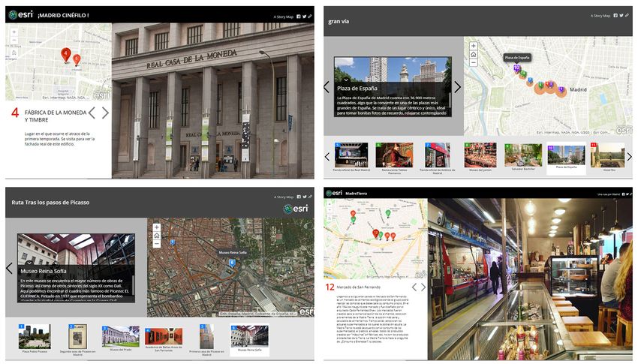Show previous place in Picasso photo panel

coord(10,268)
